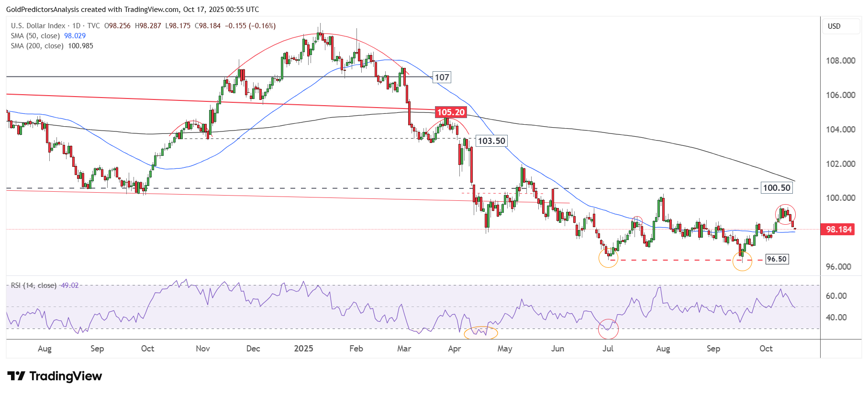Screen dimensions: 868x394
Task: Click the red 98.184 current price tag
Action: (838, 230)
